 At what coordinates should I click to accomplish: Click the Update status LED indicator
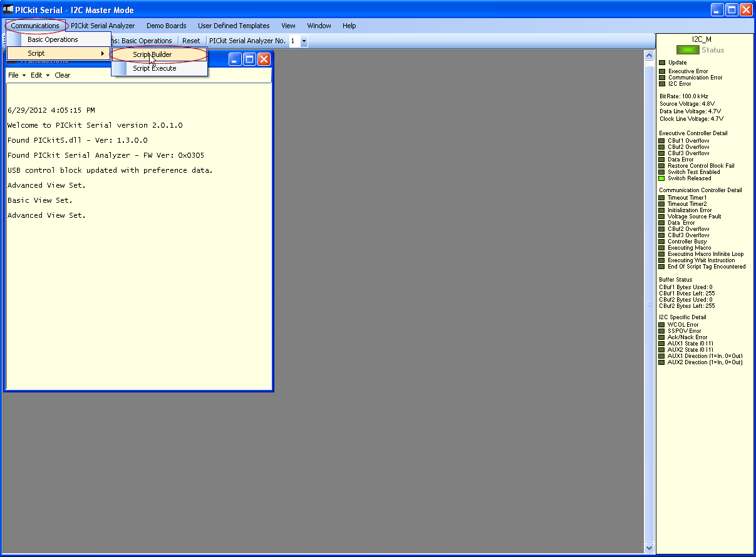click(x=661, y=62)
